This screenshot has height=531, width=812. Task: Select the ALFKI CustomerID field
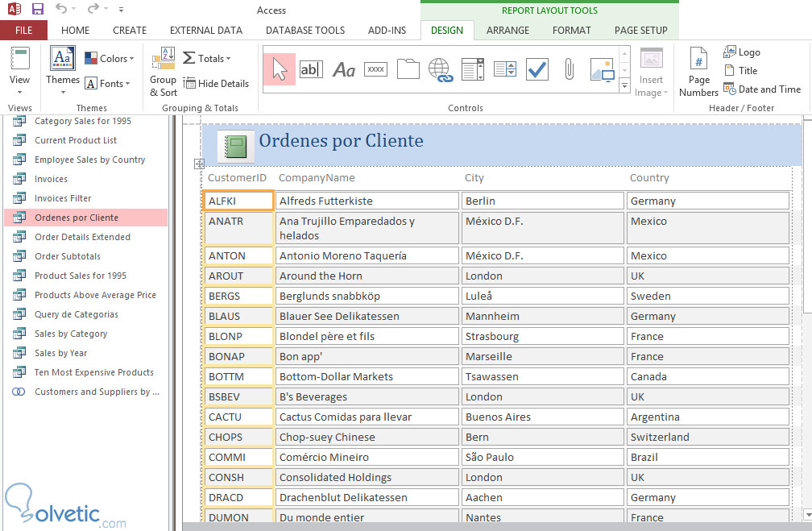click(x=238, y=201)
